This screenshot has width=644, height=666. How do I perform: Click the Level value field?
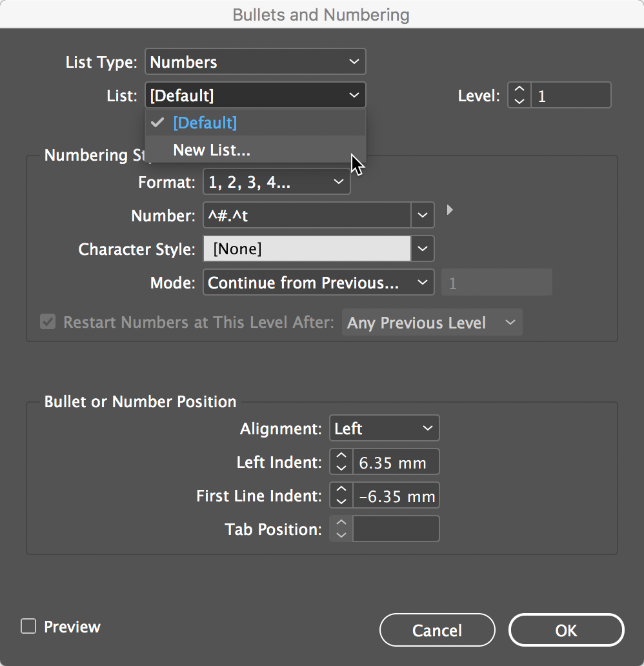pos(570,95)
